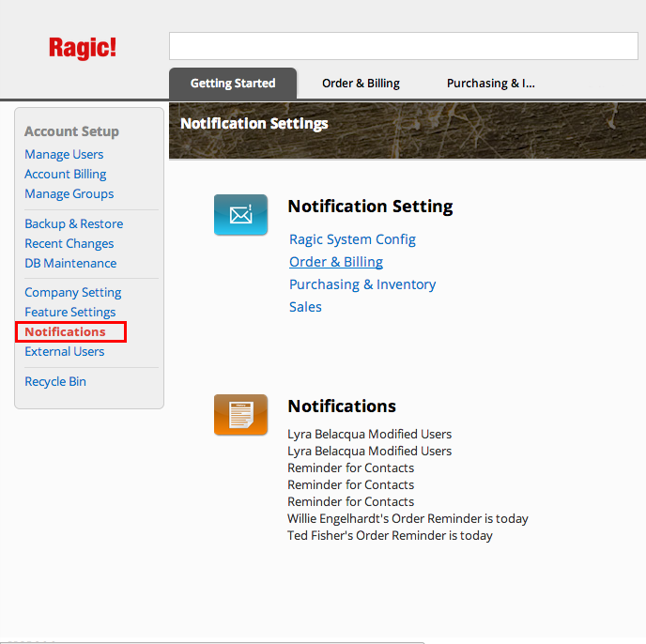Open Company Setting
646x644 pixels.
(73, 292)
